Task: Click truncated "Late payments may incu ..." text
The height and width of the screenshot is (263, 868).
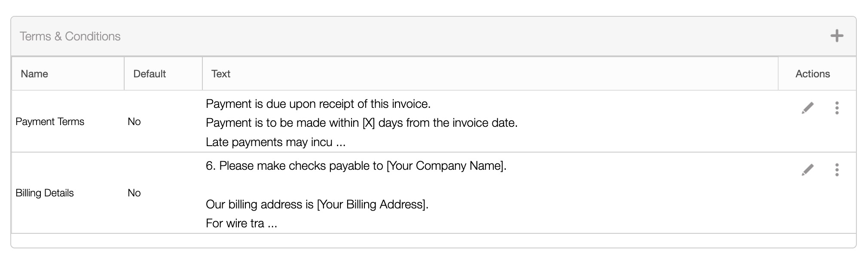Action: (x=275, y=142)
